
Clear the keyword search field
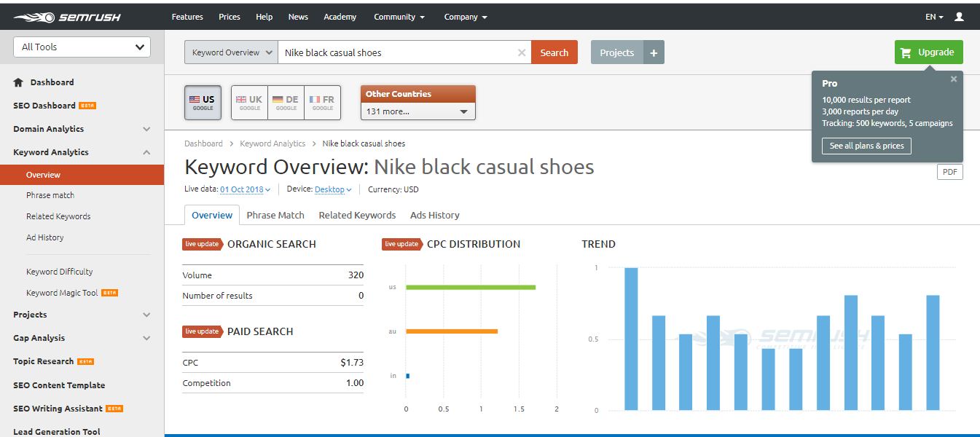(521, 52)
